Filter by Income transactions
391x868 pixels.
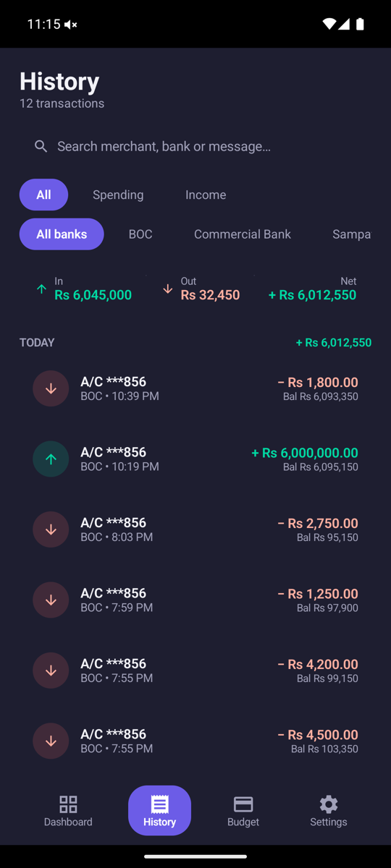tap(206, 195)
